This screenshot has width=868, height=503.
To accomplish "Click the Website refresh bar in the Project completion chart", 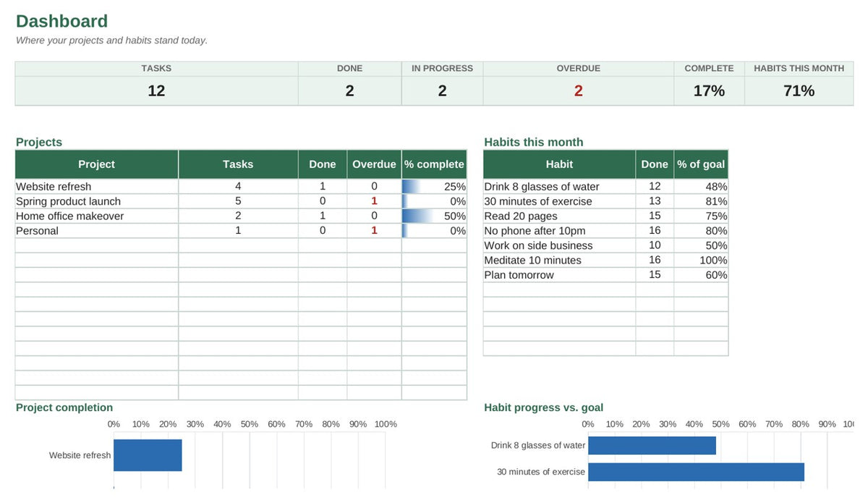I will point(148,455).
